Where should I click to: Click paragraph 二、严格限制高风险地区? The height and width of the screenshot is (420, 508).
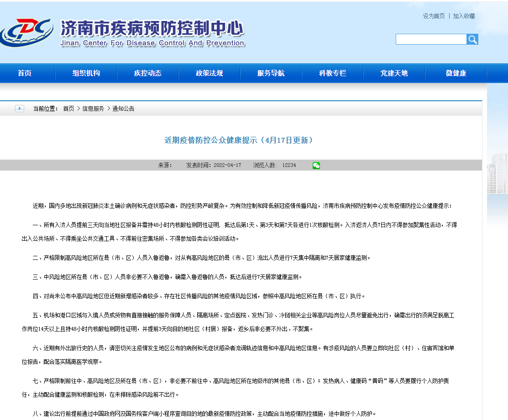click(201, 258)
